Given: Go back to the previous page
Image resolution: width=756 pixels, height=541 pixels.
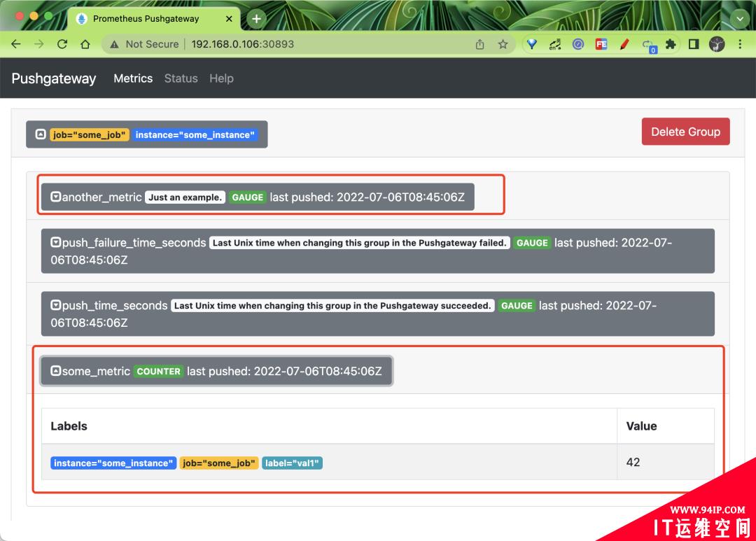Looking at the screenshot, I should click(x=16, y=44).
